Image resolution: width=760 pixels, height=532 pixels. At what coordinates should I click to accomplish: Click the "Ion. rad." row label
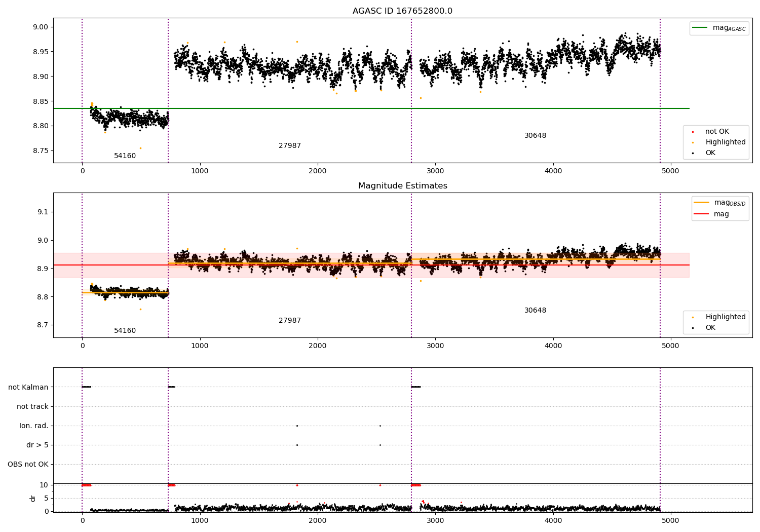34,426
